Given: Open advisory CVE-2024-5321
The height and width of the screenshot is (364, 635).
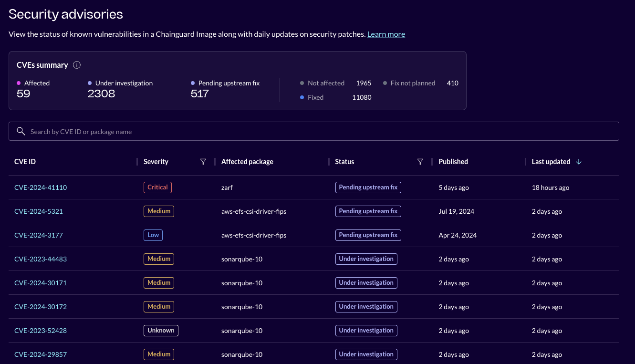Looking at the screenshot, I should pos(39,211).
